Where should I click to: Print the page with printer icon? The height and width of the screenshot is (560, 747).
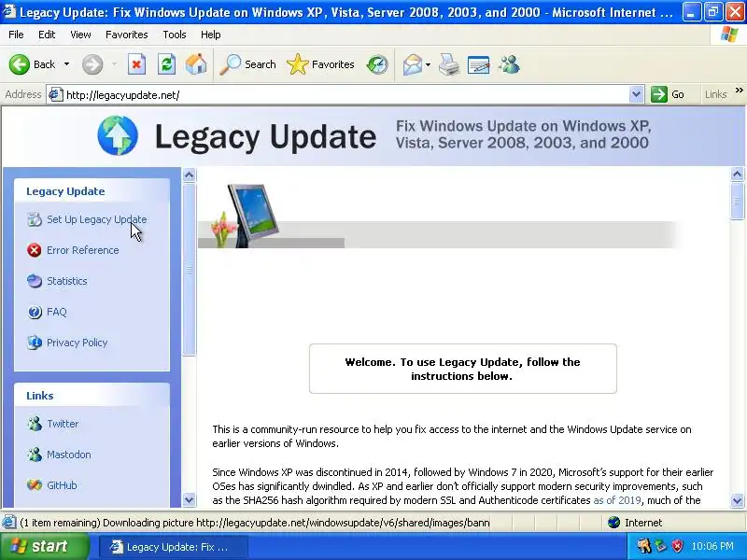(x=449, y=64)
